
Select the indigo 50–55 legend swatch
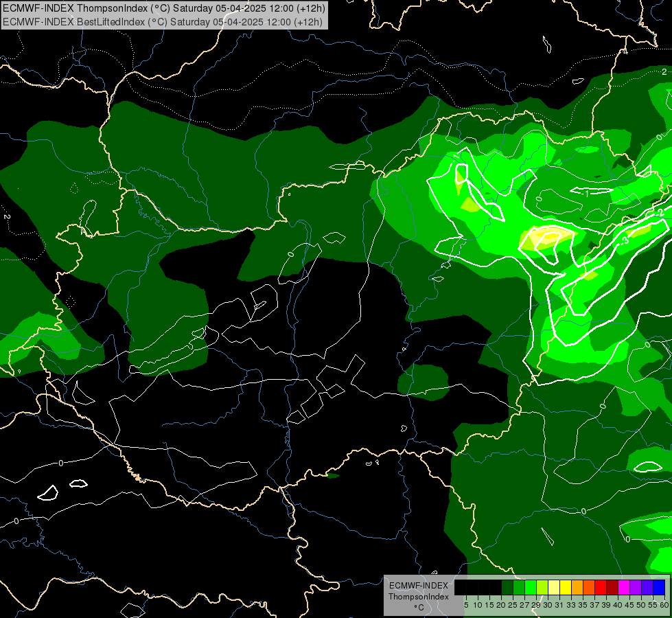(x=647, y=587)
